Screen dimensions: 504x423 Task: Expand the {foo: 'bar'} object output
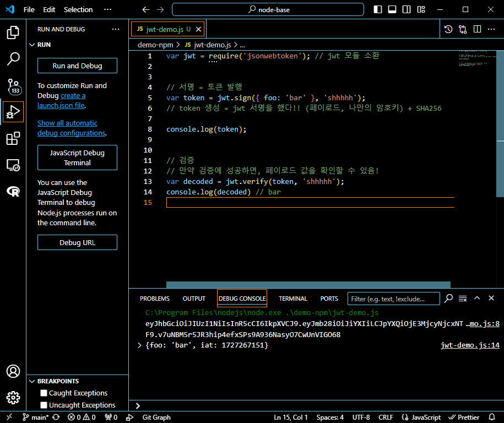click(x=139, y=345)
